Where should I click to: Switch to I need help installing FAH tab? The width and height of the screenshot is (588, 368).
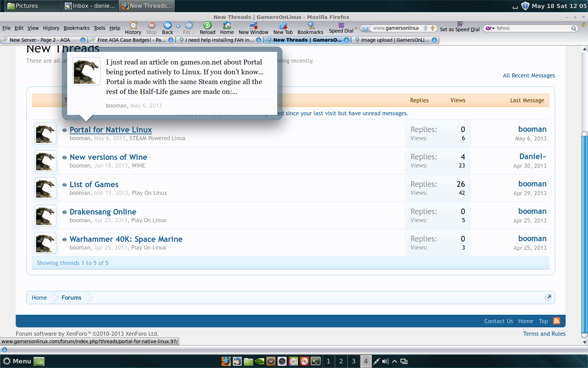[x=219, y=40]
